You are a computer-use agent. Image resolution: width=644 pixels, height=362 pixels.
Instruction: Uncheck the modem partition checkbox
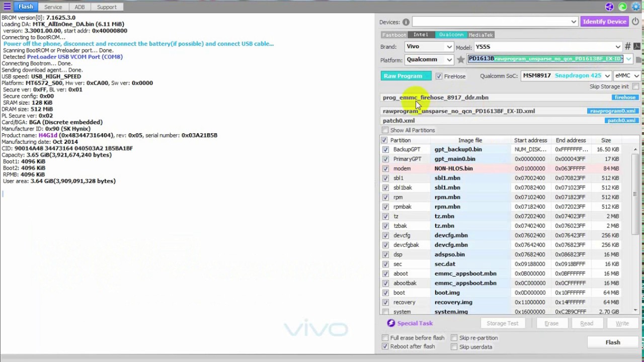[385, 168]
